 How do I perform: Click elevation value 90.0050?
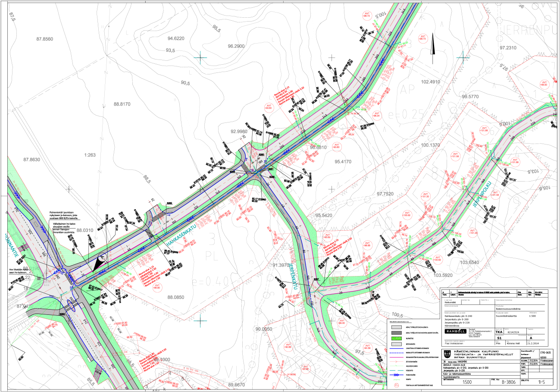(x=265, y=329)
